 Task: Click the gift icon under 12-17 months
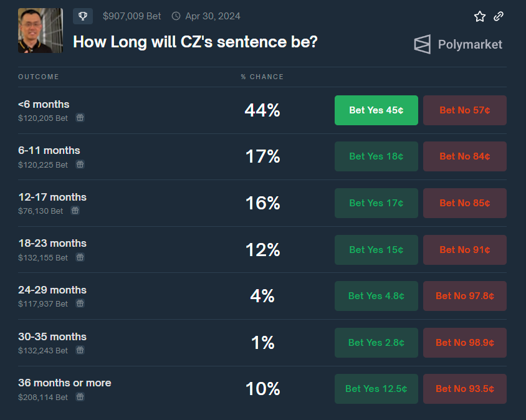(x=75, y=211)
